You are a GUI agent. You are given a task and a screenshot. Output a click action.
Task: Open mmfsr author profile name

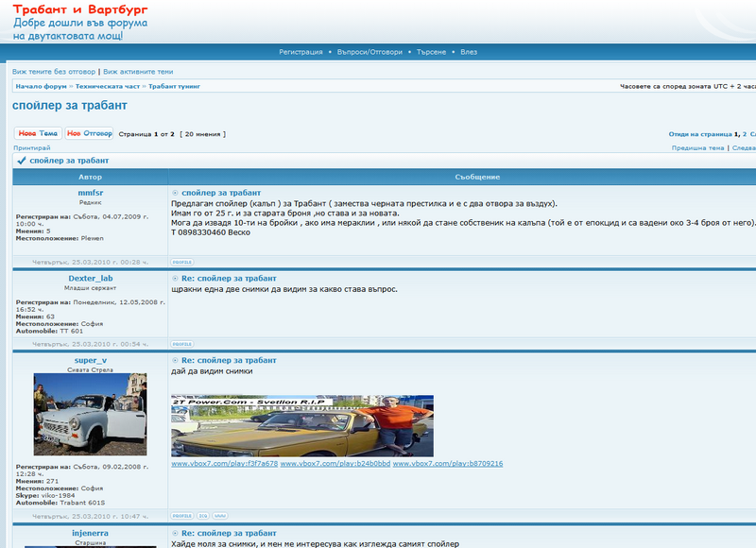click(91, 193)
